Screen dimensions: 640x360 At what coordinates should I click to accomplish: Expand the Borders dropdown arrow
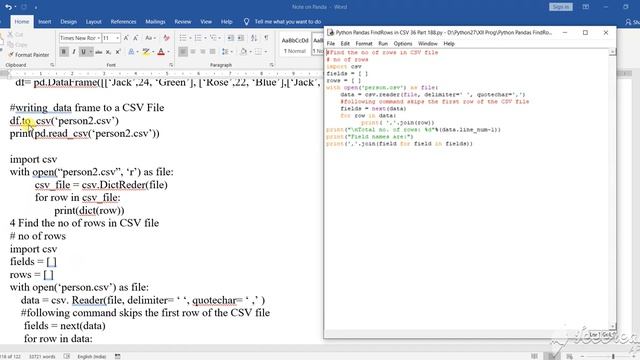click(265, 52)
